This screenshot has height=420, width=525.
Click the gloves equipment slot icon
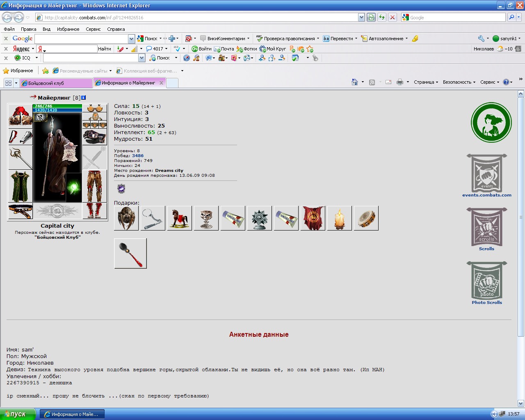(95, 137)
